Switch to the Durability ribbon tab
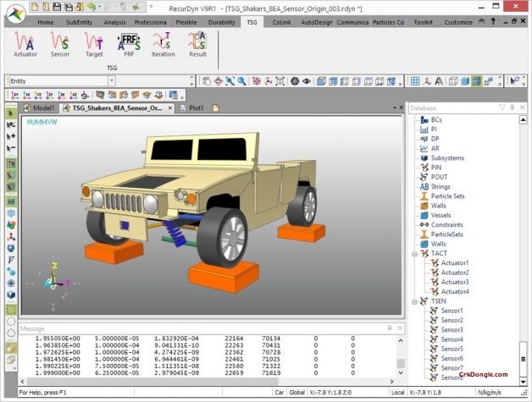The width and height of the screenshot is (532, 402). [x=222, y=22]
